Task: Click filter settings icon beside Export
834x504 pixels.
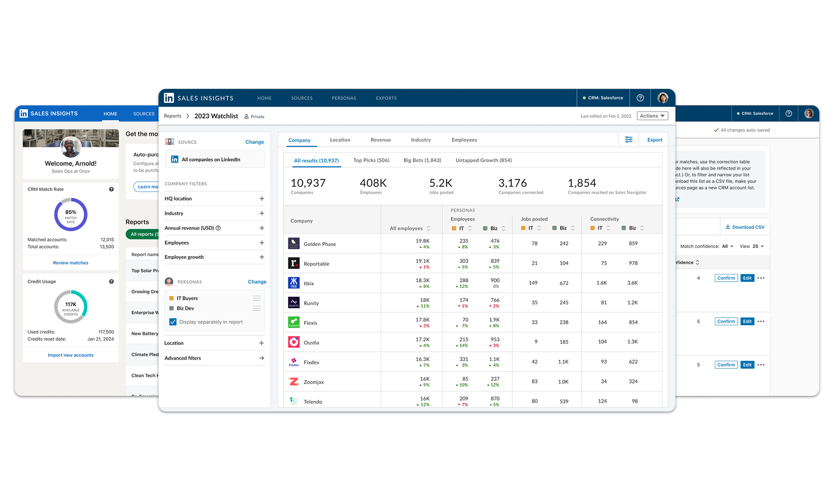Action: [x=629, y=140]
